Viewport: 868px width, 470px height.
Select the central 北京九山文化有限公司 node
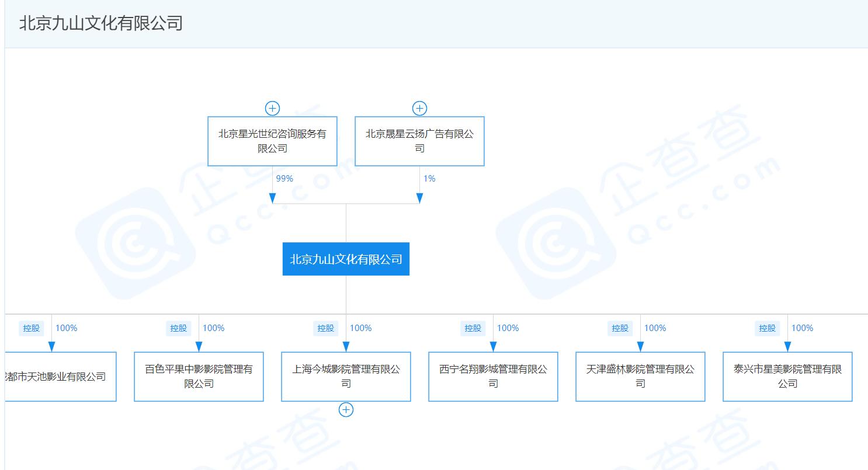(x=346, y=259)
